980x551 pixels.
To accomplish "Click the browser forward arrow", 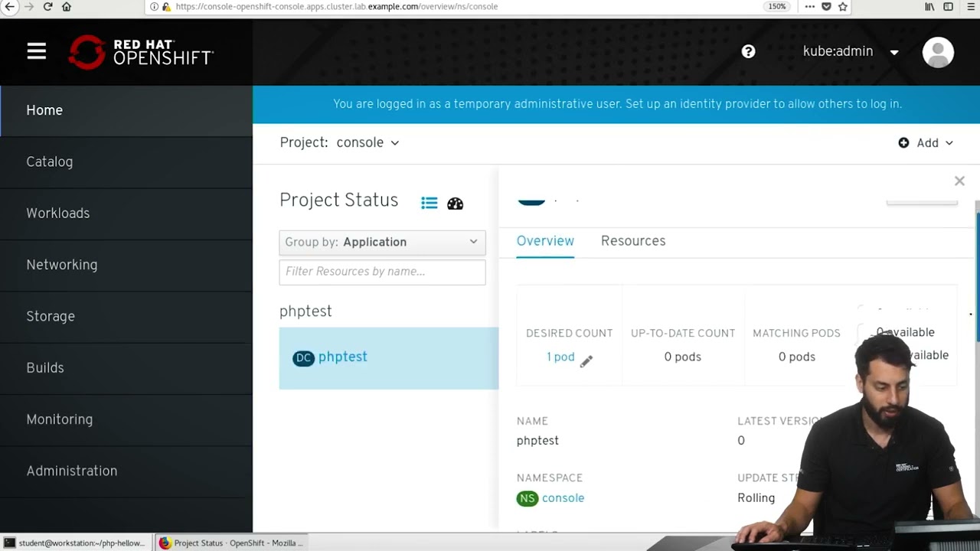I will click(x=28, y=6).
